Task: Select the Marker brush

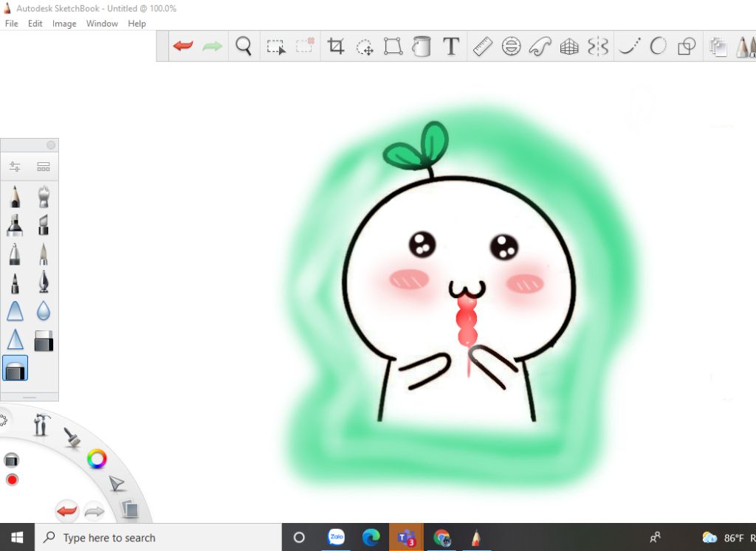Action: click(15, 226)
